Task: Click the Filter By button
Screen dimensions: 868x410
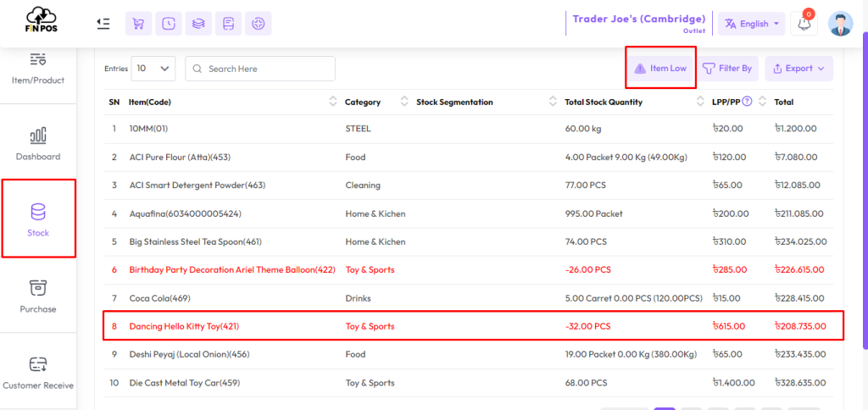Action: point(727,69)
